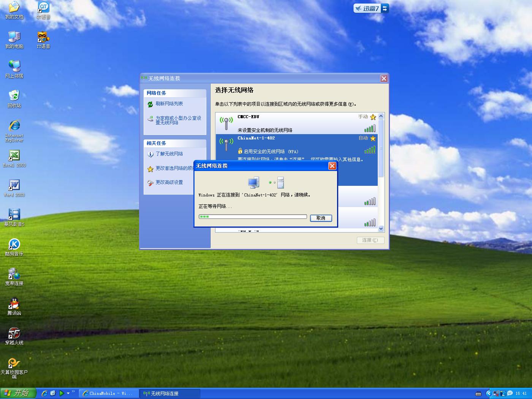This screenshot has width=532, height=399.
Task: Click the network list scrollbar thumb
Action: click(x=381, y=148)
